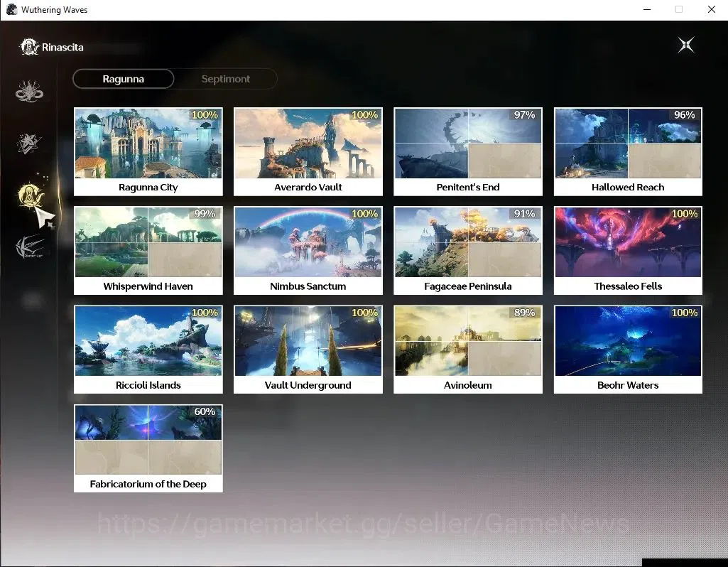Open the first region icon in left sidebar
The image size is (728, 567).
point(29,92)
